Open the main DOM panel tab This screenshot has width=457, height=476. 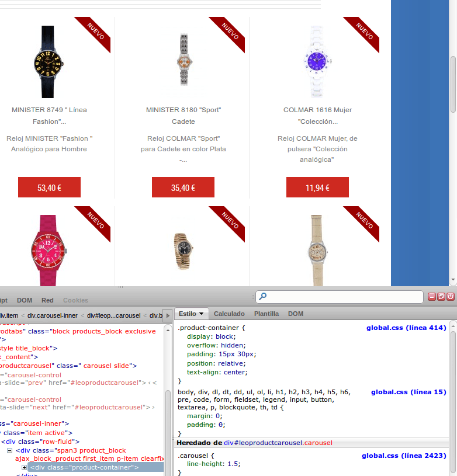coord(25,300)
